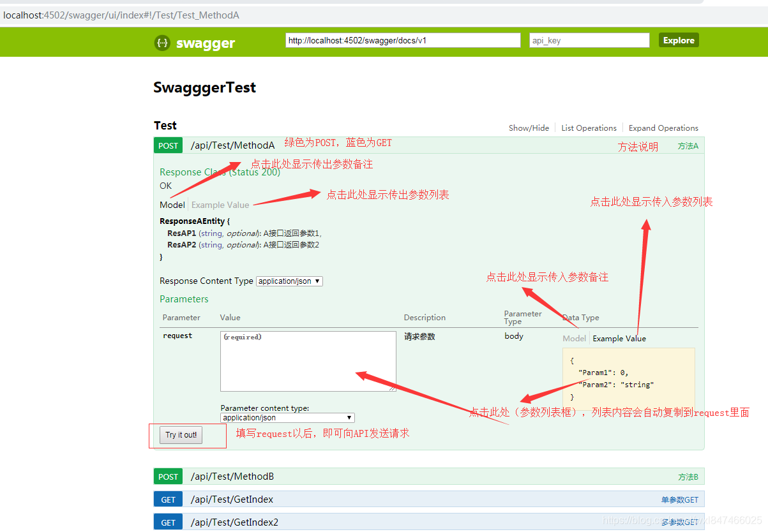
Task: Click the 单参数GET description link
Action: click(x=680, y=500)
